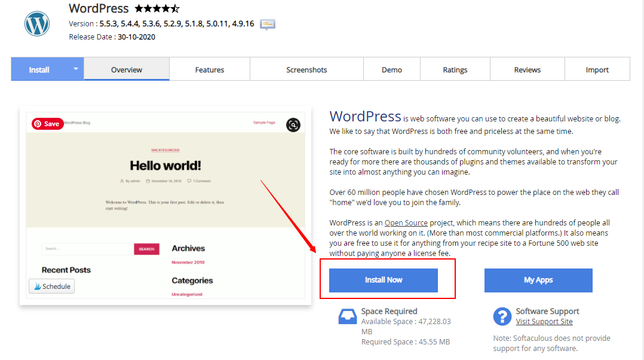Image resolution: width=644 pixels, height=360 pixels.
Task: Click the Required Space : 45.55 MB text
Action: click(406, 342)
